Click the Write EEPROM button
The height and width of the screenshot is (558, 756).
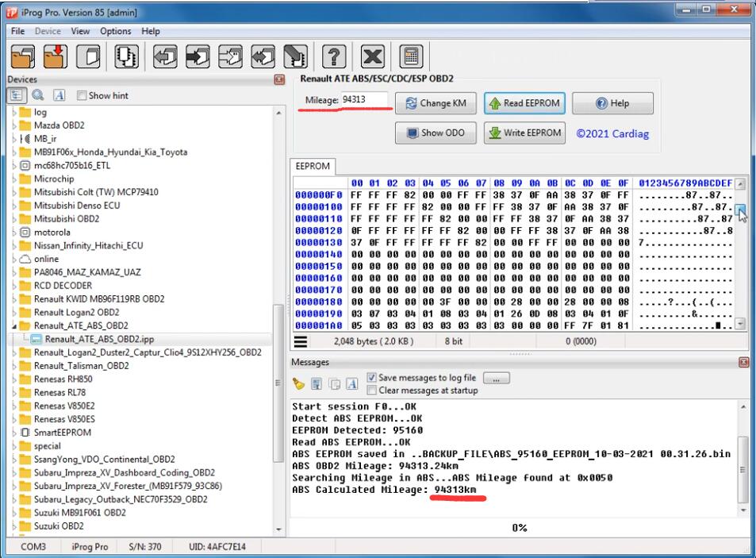coord(524,133)
